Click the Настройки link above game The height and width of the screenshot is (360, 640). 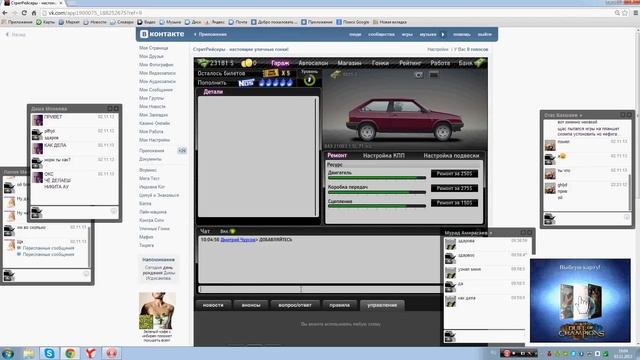tap(438, 49)
